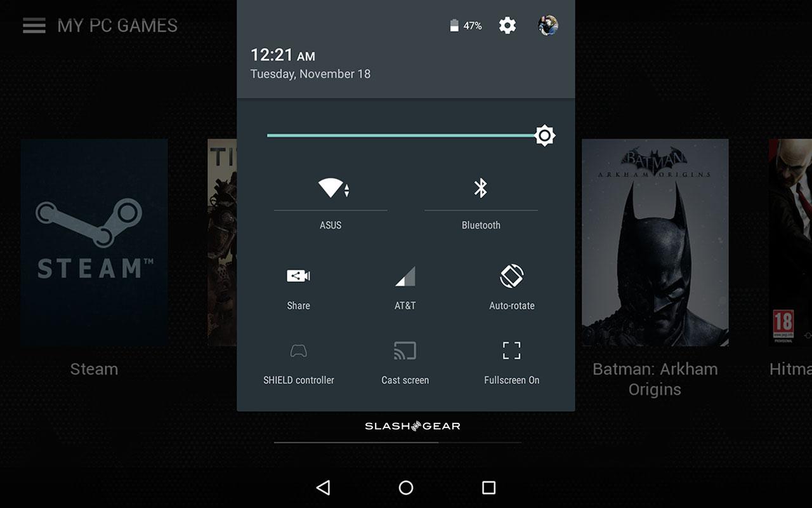This screenshot has height=508, width=812.
Task: Click the MY PC GAMES title
Action: point(117,25)
